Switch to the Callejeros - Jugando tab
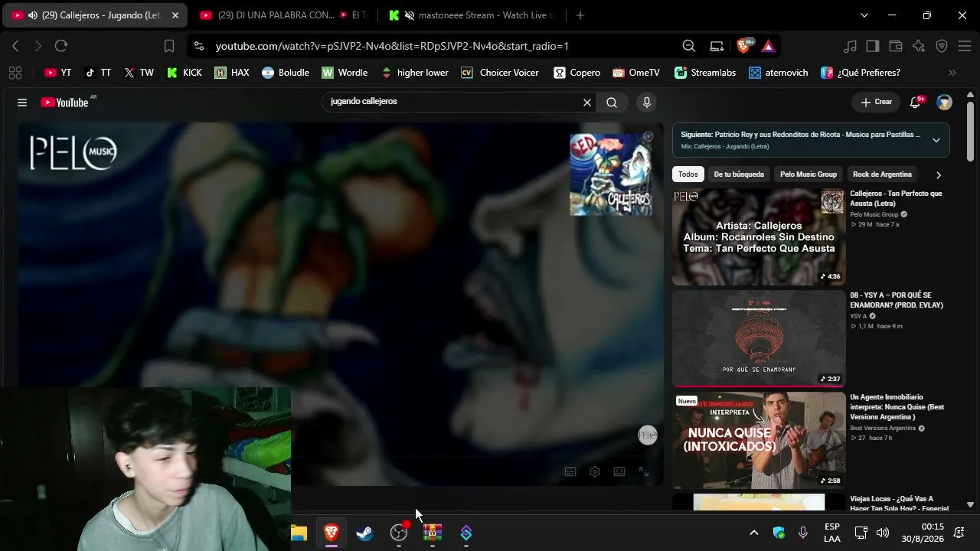The height and width of the screenshot is (551, 980). [x=93, y=15]
